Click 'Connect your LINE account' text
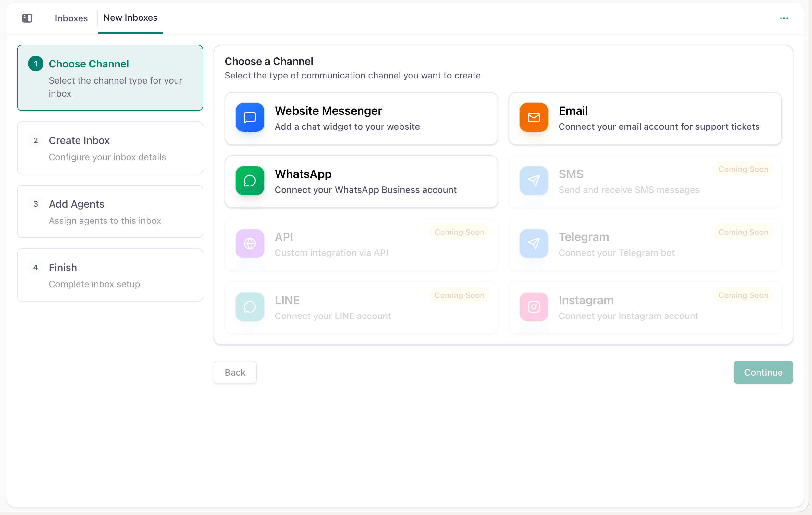812x515 pixels. click(x=333, y=316)
